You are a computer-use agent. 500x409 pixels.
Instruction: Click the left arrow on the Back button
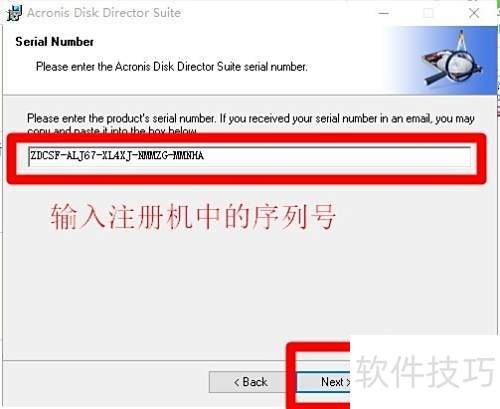click(237, 382)
